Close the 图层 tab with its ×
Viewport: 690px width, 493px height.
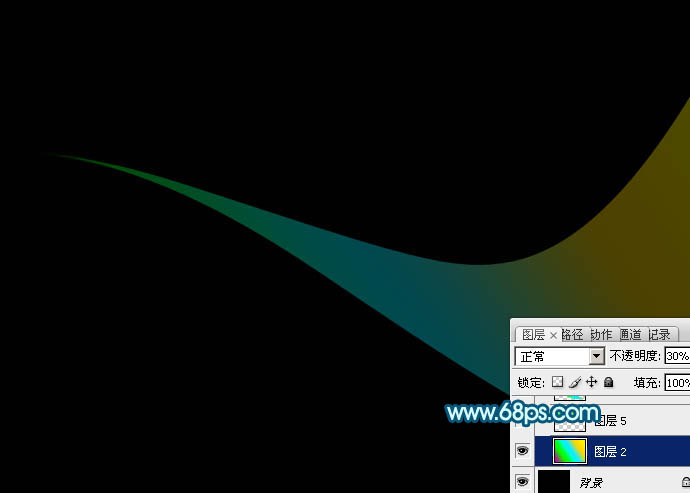[x=553, y=336]
